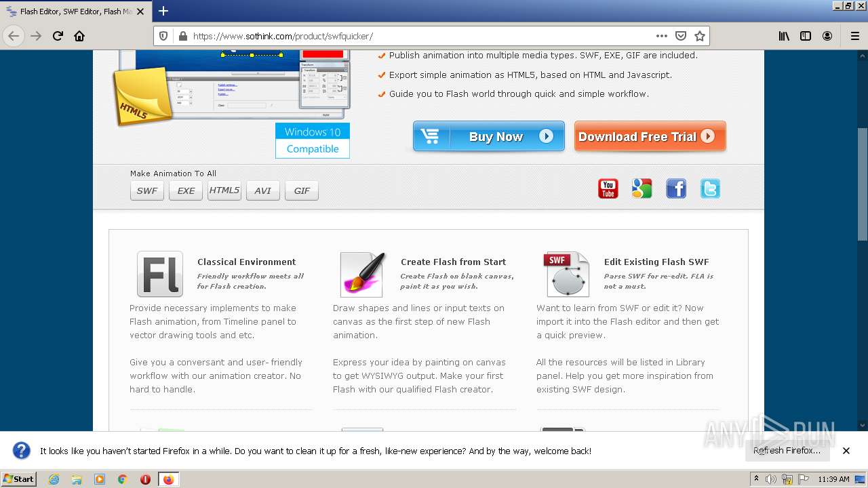The image size is (868, 488).
Task: Select the GIF format button
Action: pos(302,190)
